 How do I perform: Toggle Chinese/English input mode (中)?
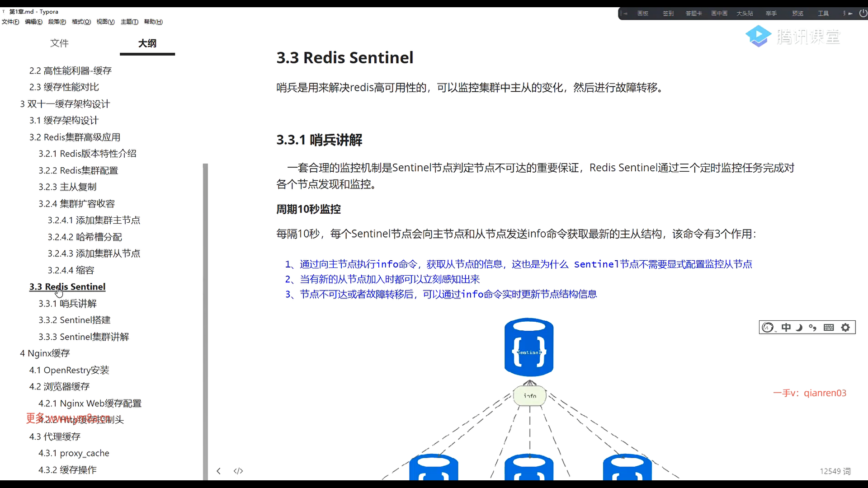point(786,328)
